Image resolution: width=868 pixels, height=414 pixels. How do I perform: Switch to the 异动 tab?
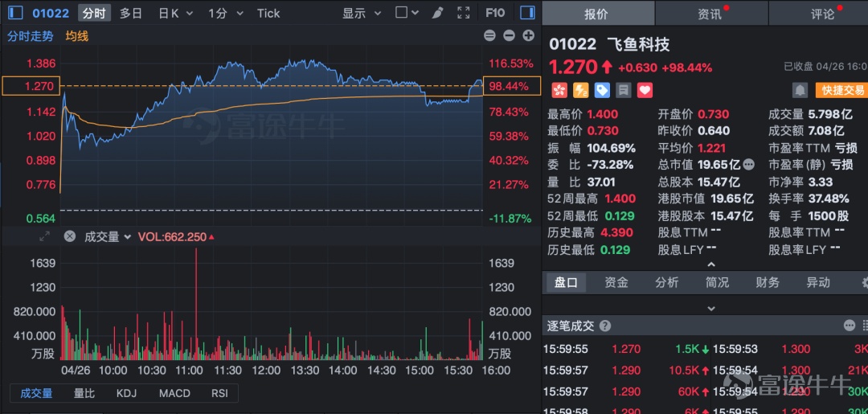(x=818, y=283)
